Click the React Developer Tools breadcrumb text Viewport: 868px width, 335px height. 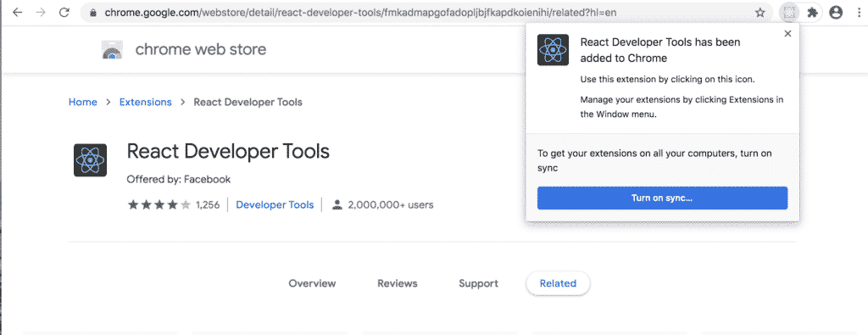(248, 102)
